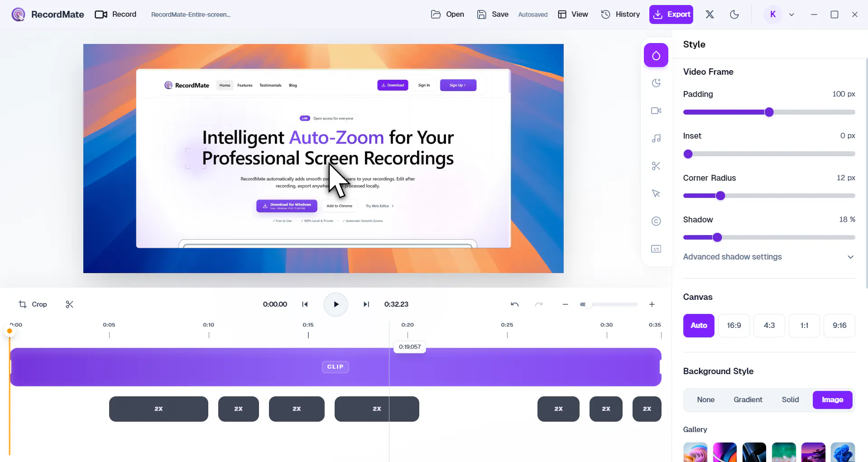Select the last 2X zoom block

point(647,409)
